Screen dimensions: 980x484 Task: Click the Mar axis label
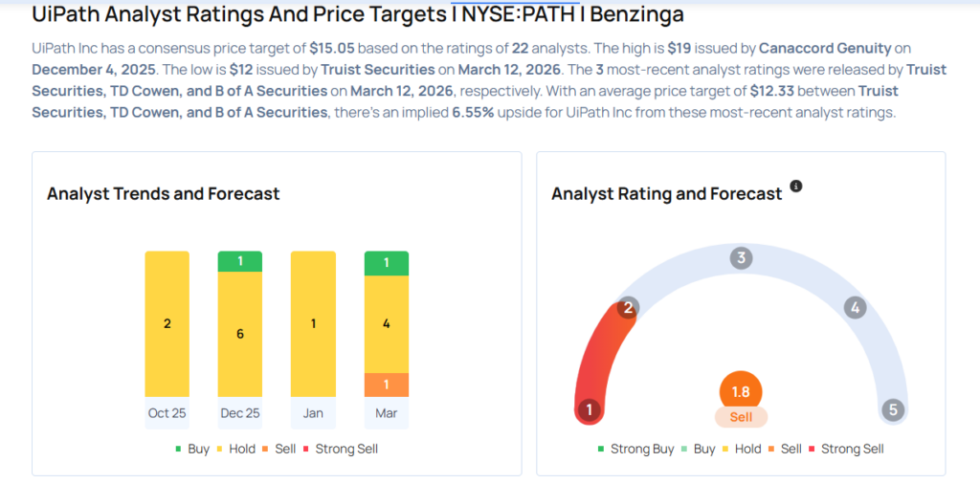point(387,413)
